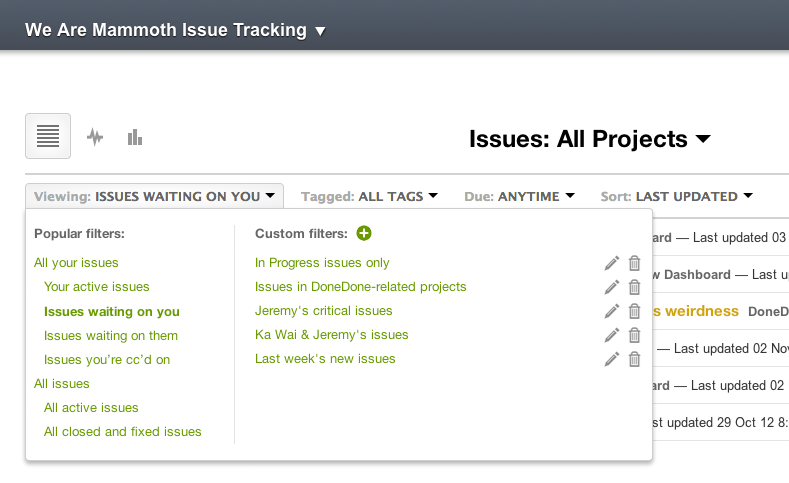Edit Jeremy's critical issues filter

click(612, 311)
